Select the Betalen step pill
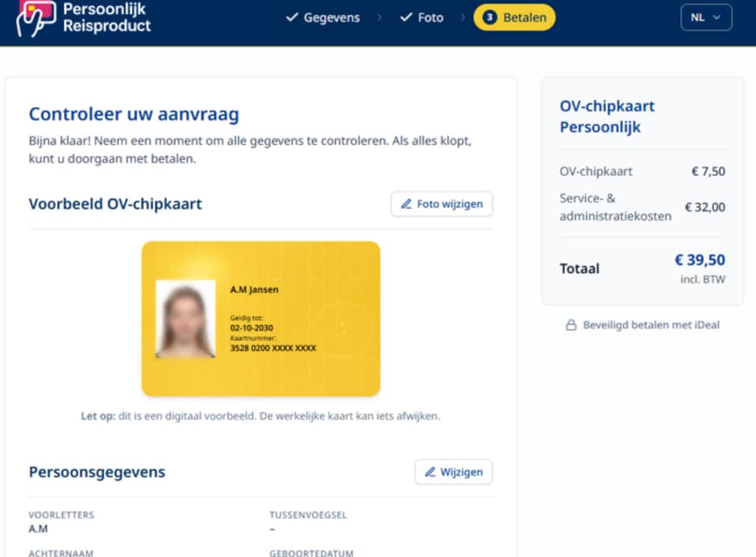Image resolution: width=756 pixels, height=557 pixels. pyautogui.click(x=515, y=17)
